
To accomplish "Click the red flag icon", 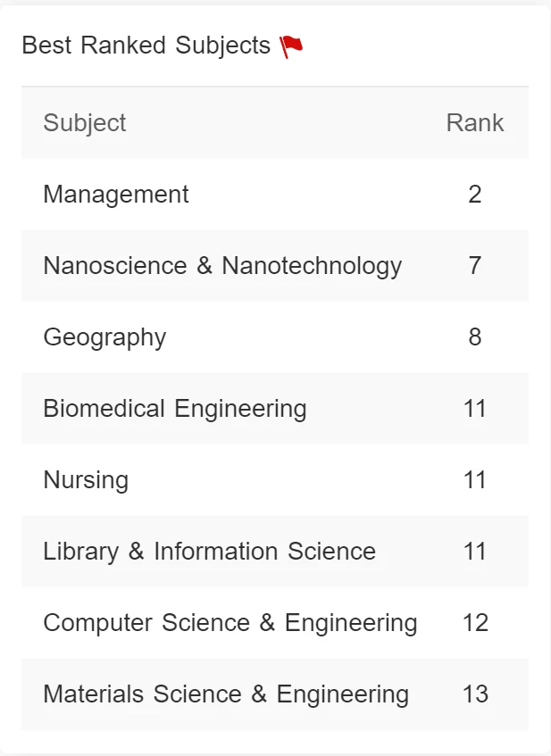I will coord(291,46).
